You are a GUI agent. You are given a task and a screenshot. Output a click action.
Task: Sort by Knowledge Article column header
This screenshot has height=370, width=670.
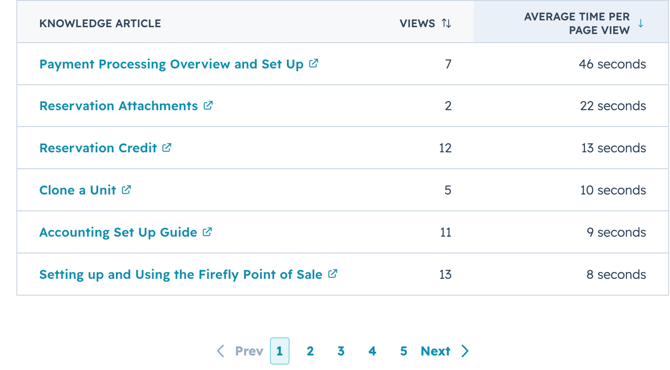click(100, 23)
